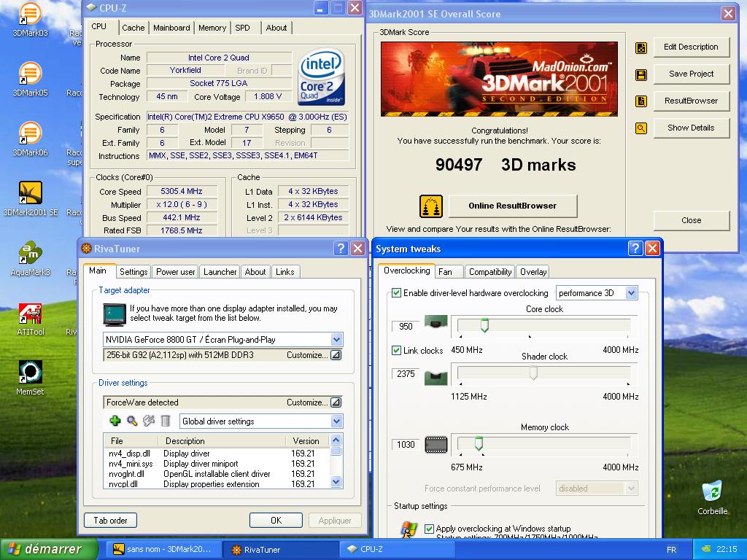Click the Edit Description button
747x560 pixels.
coord(691,47)
